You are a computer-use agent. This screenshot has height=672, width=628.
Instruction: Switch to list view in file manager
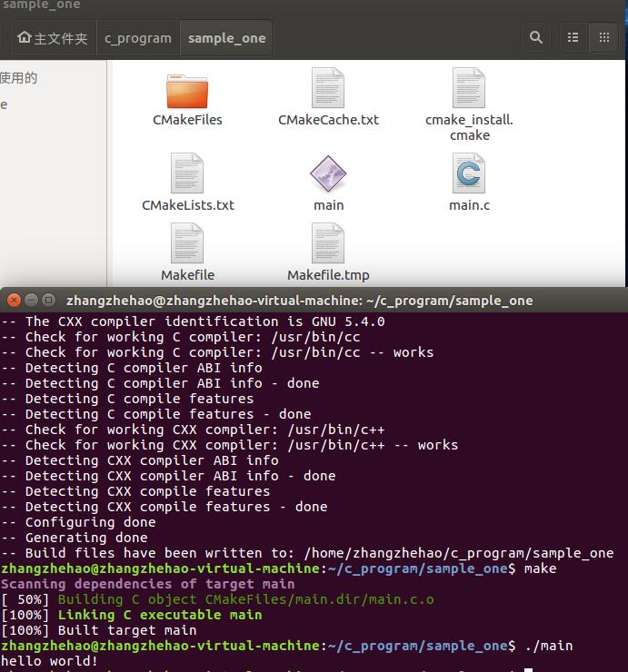click(x=573, y=38)
